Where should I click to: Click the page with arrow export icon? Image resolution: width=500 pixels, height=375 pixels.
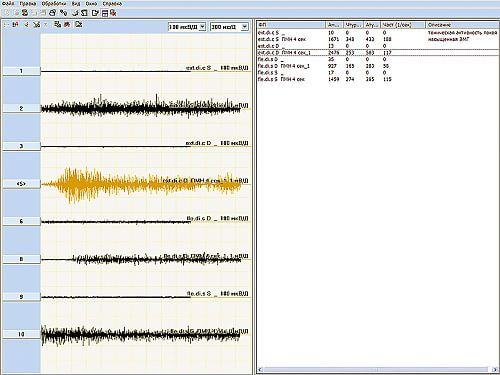pyautogui.click(x=95, y=13)
